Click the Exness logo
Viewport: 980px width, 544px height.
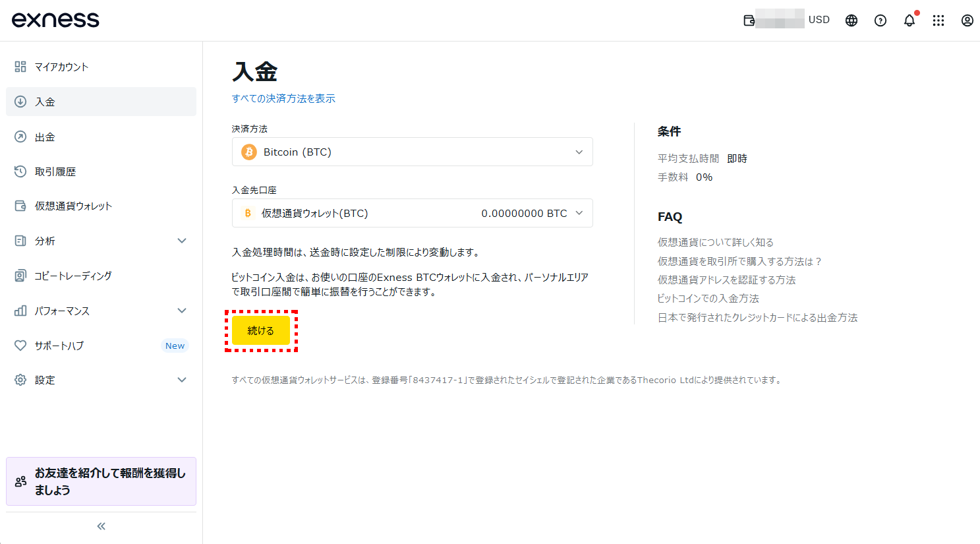point(55,20)
